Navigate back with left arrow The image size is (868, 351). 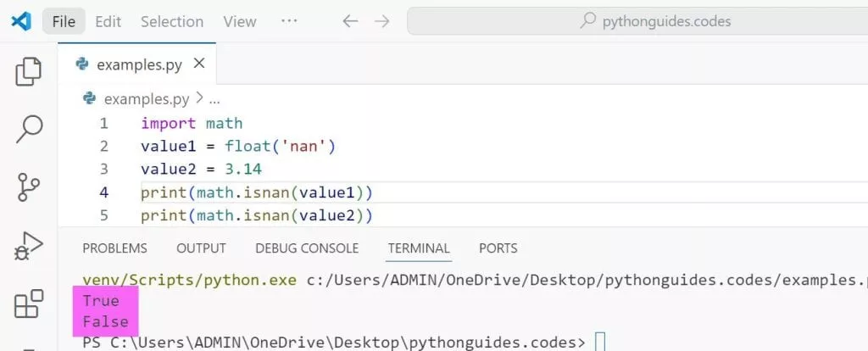pos(350,21)
